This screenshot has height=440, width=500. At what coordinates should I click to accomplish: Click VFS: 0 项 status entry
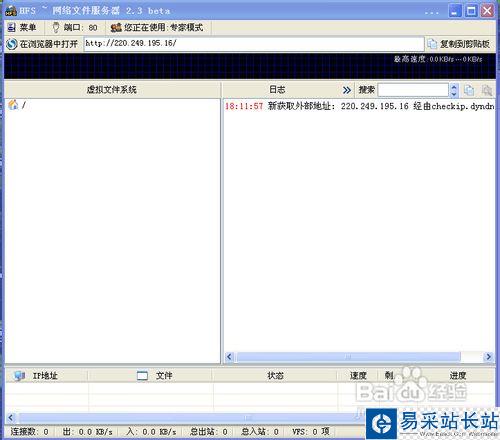coord(311,432)
